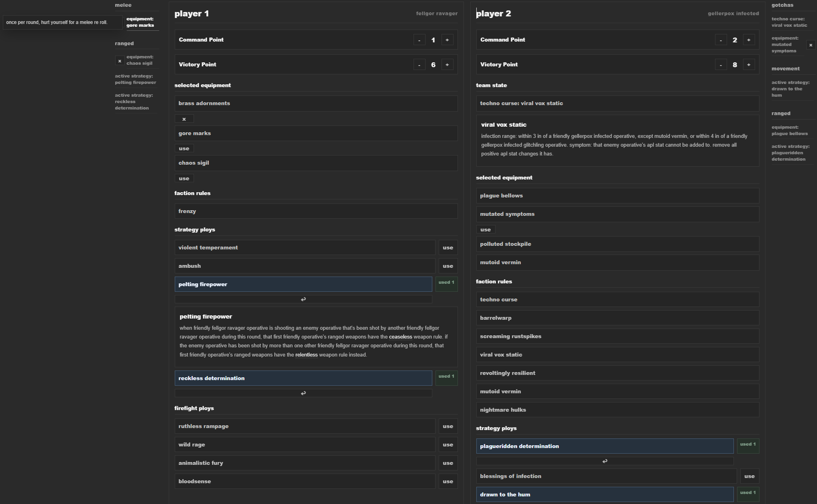Click used 1 badge for drawn to the hum
This screenshot has width=817, height=504.
(x=748, y=494)
